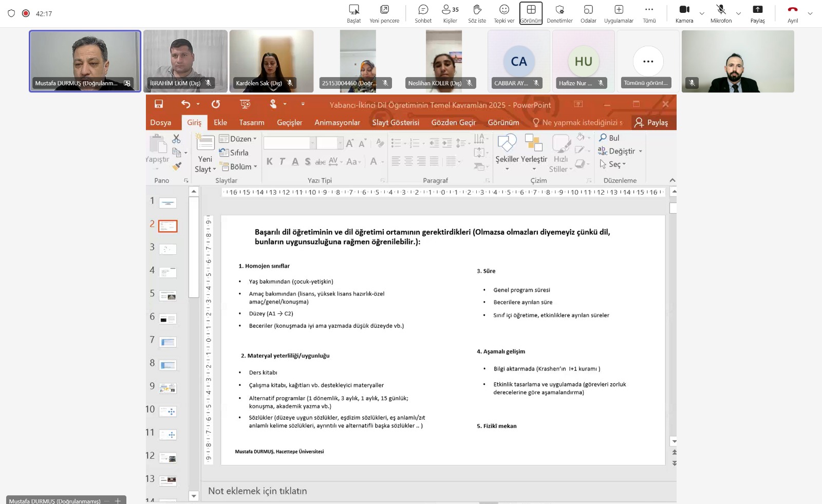Click the Paylaş share screen icon
This screenshot has height=504, width=822.
click(757, 14)
